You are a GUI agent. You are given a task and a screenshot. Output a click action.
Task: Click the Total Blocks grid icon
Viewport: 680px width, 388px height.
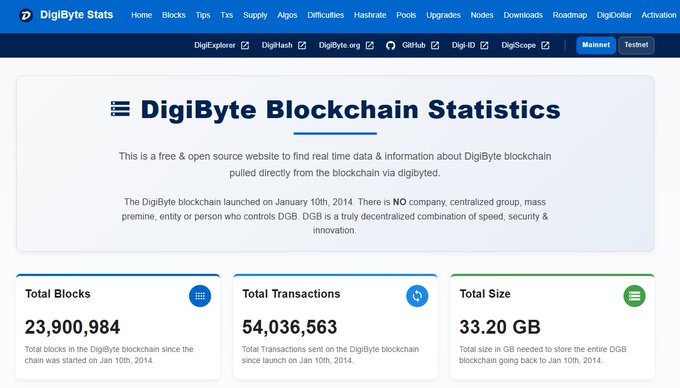pos(200,296)
